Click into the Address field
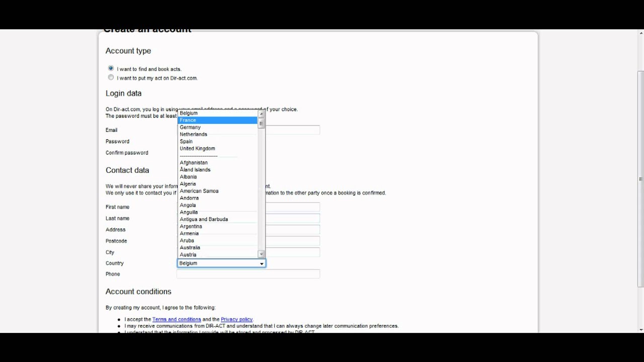 coord(292,230)
